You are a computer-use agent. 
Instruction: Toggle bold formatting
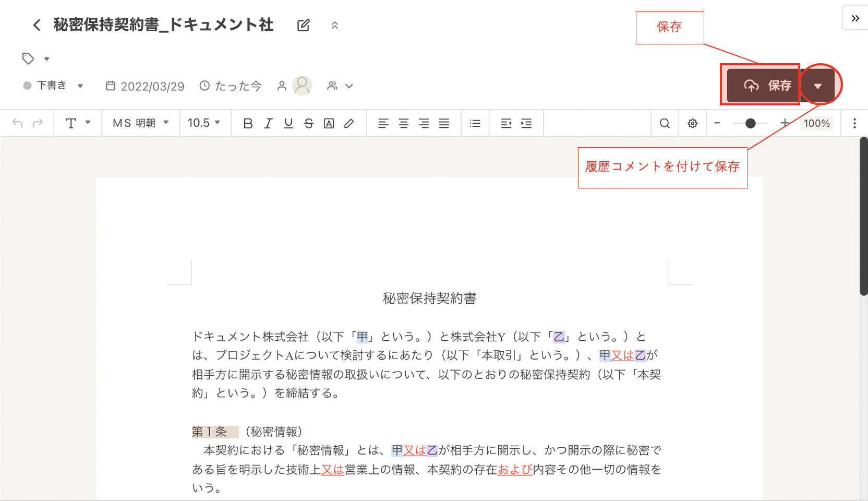248,124
